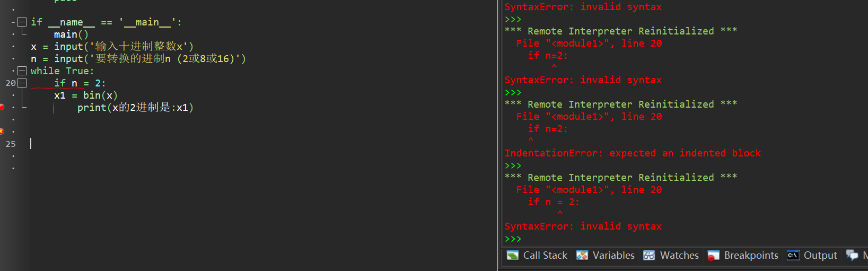
Task: Click the IndentationError message in the interpreter
Action: pos(632,153)
